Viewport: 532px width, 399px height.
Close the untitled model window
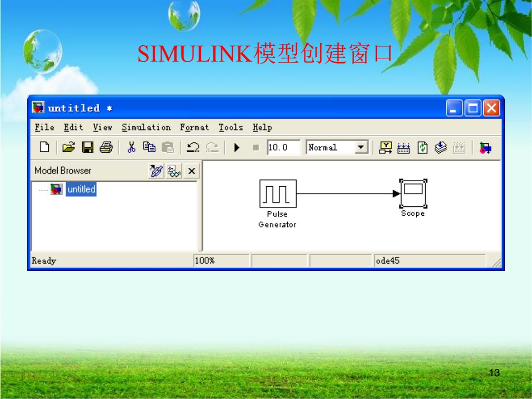491,108
